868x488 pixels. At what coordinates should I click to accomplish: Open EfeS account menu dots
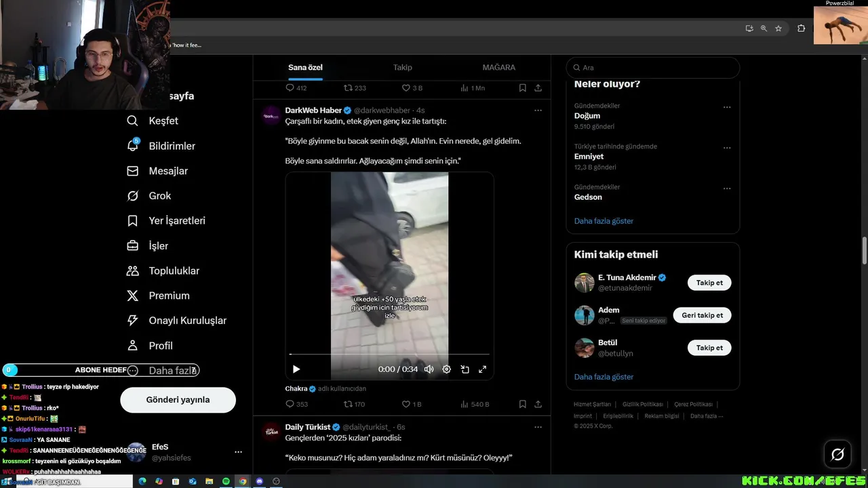(238, 452)
